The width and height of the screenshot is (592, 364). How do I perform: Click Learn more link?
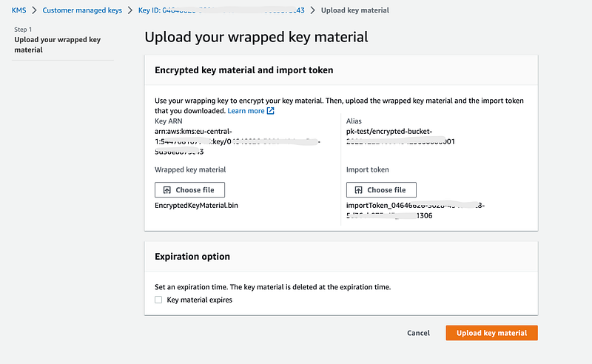click(x=246, y=111)
